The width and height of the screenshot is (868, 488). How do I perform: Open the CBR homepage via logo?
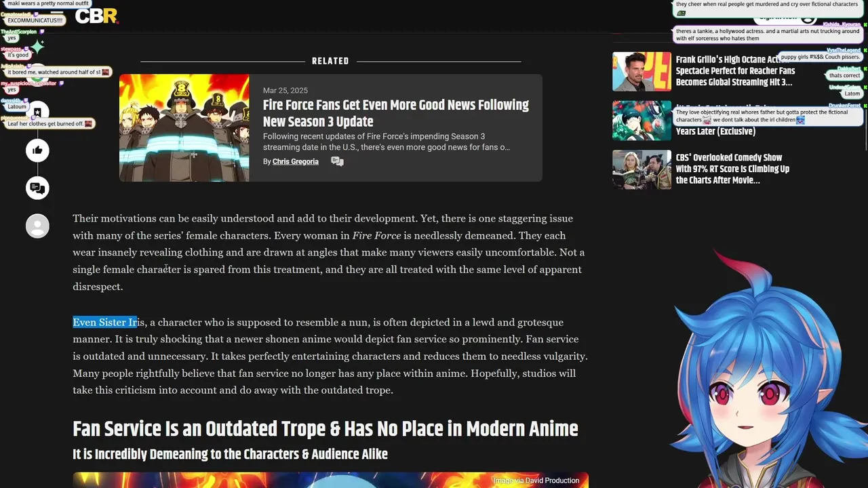click(x=96, y=16)
